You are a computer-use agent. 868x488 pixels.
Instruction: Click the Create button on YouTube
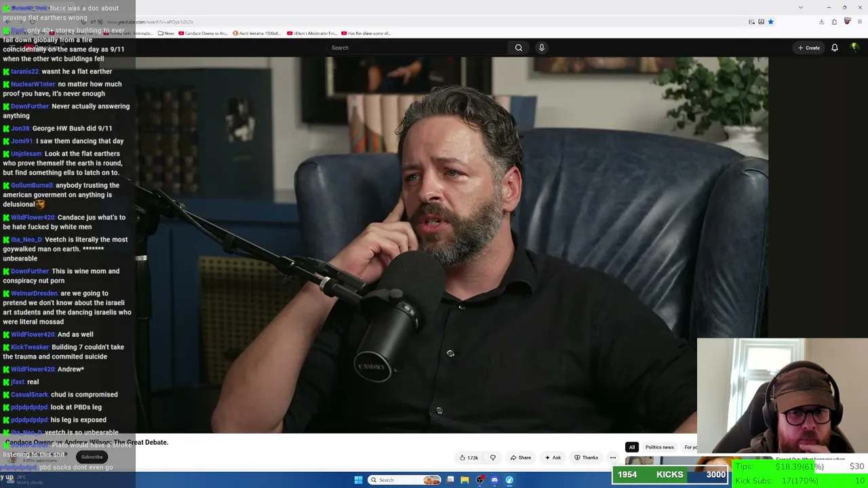point(809,47)
